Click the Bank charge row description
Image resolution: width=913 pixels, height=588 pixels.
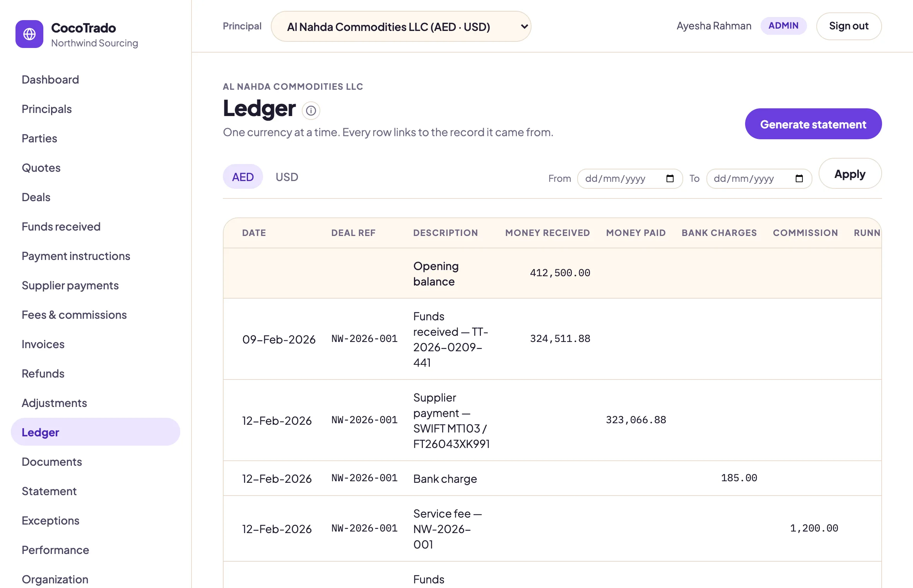[x=445, y=479]
